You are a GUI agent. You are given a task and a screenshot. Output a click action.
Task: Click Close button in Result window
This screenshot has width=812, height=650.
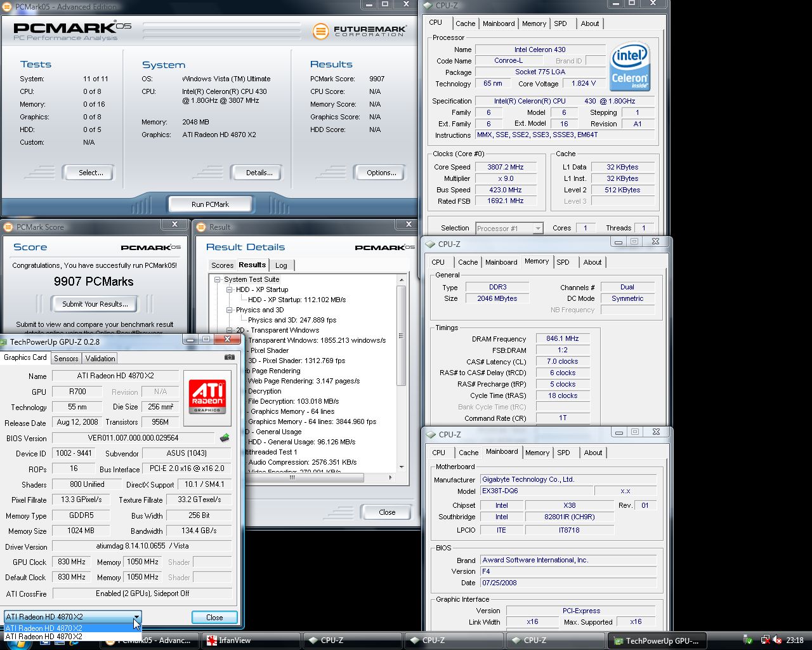[387, 512]
